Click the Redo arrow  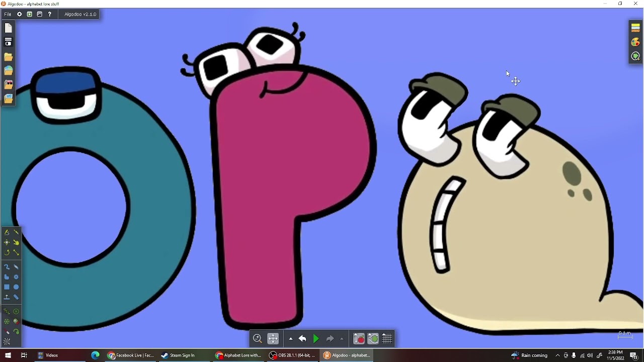330,338
